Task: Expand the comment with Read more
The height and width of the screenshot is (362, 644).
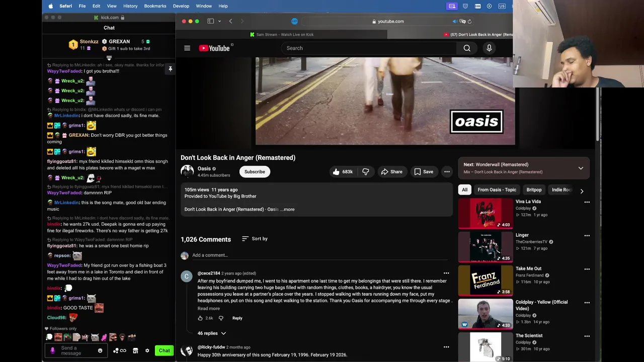Action: point(208,309)
